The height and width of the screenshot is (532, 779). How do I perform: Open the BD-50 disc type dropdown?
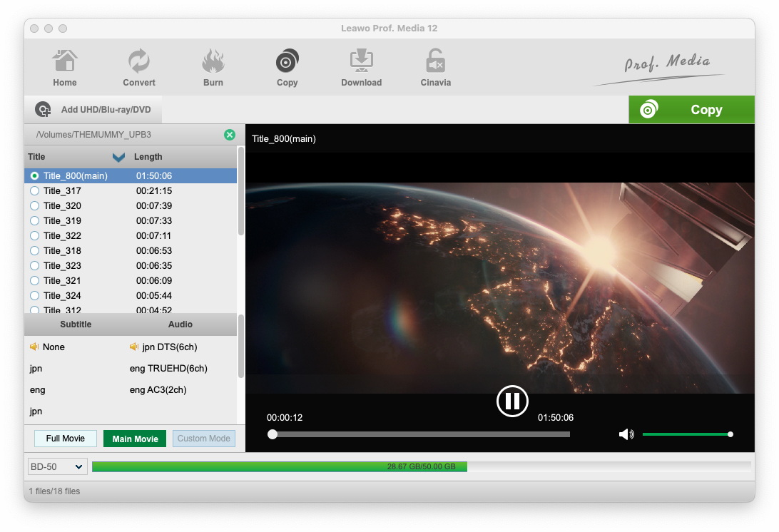[x=57, y=466]
